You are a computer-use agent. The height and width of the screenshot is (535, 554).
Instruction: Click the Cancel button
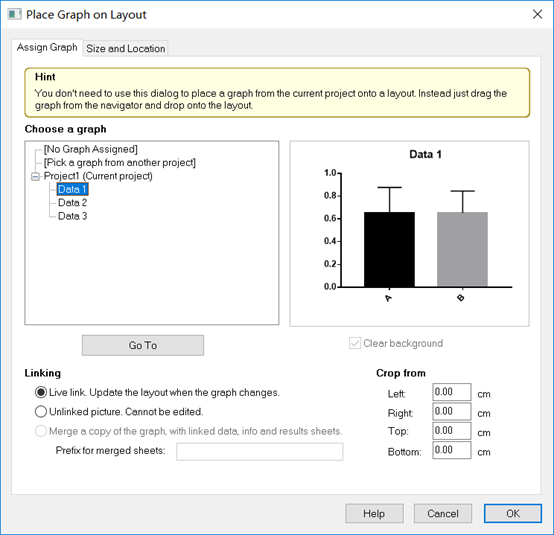[x=443, y=513]
